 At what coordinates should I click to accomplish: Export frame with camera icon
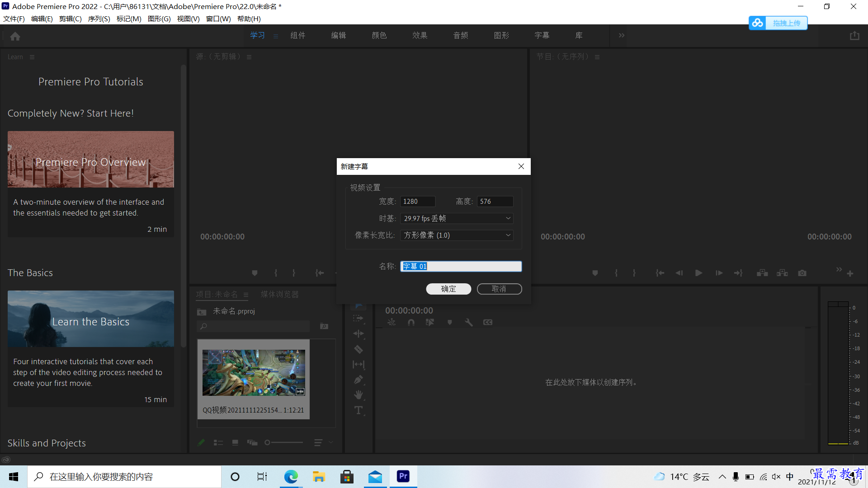pos(802,273)
